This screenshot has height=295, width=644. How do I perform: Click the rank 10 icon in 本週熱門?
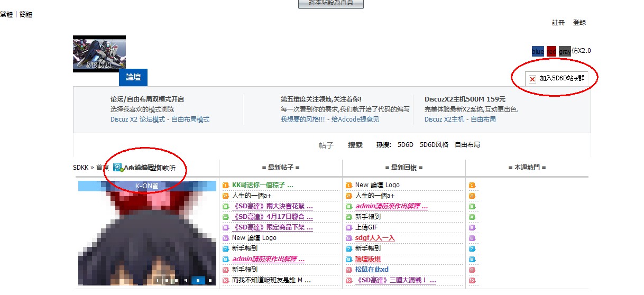(472, 280)
